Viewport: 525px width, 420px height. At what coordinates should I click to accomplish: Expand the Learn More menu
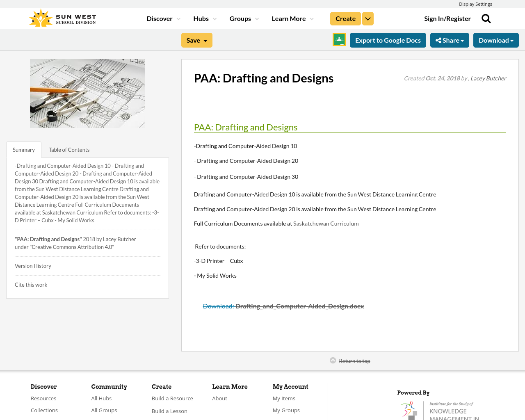(292, 18)
